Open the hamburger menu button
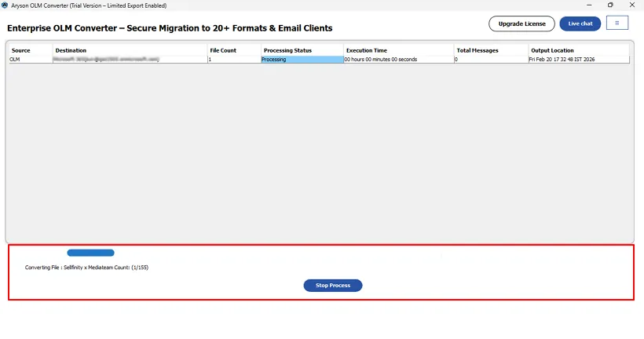644x339 pixels. pos(617,23)
